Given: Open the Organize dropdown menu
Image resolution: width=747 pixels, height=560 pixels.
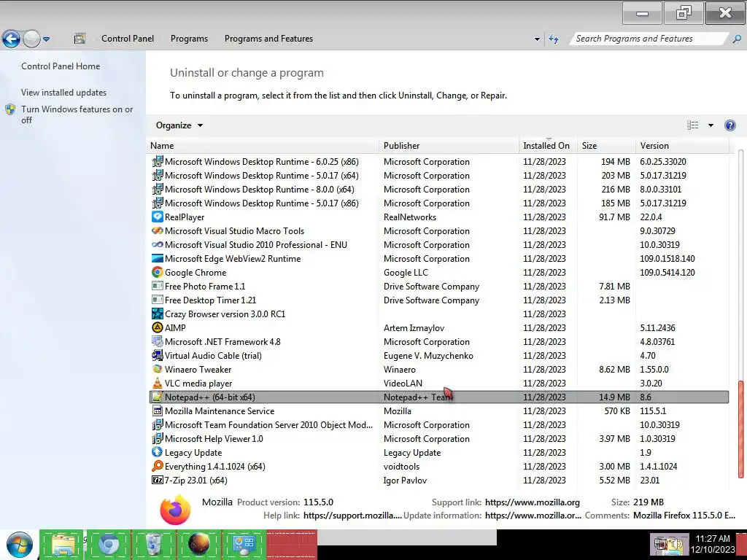Looking at the screenshot, I should [x=179, y=125].
